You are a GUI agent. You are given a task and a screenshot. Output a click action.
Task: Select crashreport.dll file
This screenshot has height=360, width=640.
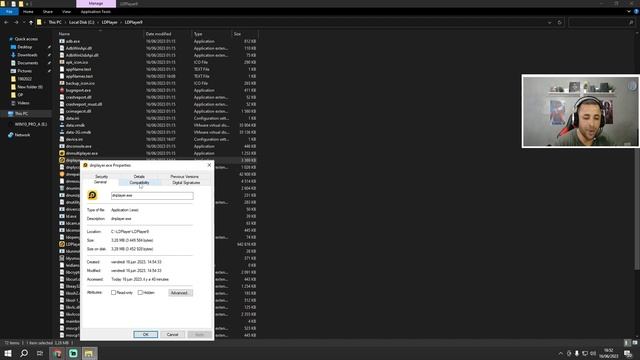point(78,97)
